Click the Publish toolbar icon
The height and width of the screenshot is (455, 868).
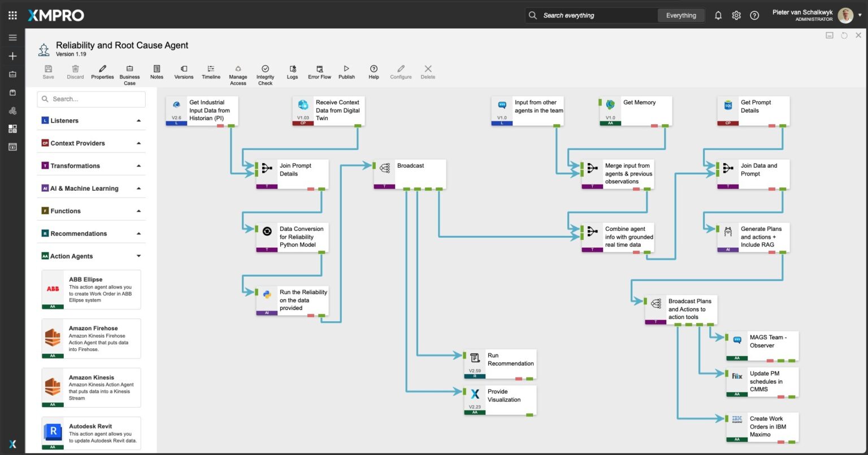click(x=346, y=69)
